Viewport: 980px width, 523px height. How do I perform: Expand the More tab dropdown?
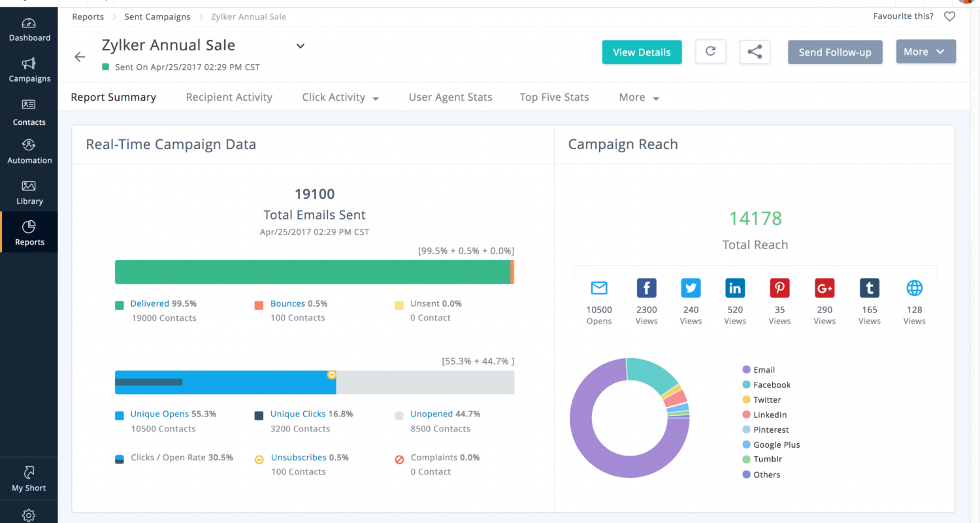tap(656, 99)
